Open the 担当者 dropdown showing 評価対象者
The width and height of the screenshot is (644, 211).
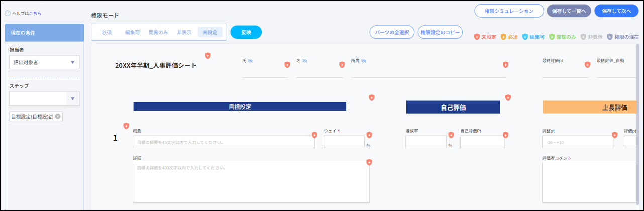pyautogui.click(x=44, y=62)
